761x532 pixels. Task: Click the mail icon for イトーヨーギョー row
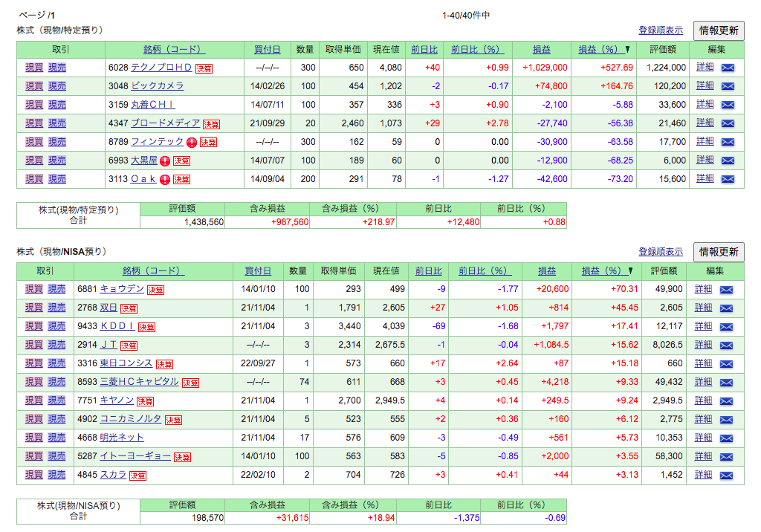point(726,457)
